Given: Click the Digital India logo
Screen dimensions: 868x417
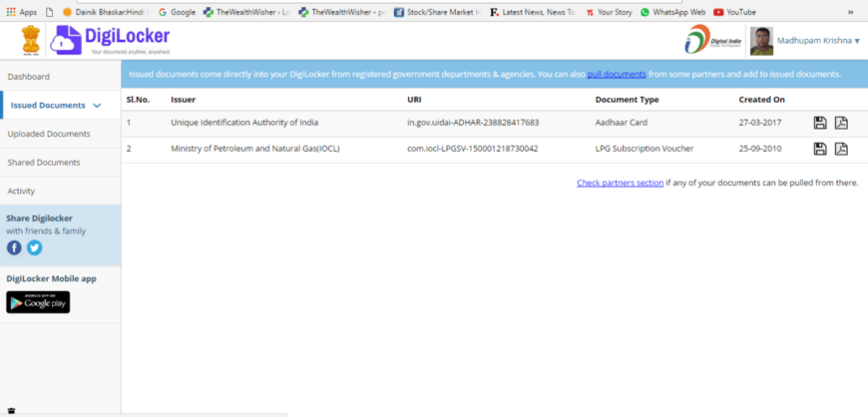Looking at the screenshot, I should click(713, 40).
